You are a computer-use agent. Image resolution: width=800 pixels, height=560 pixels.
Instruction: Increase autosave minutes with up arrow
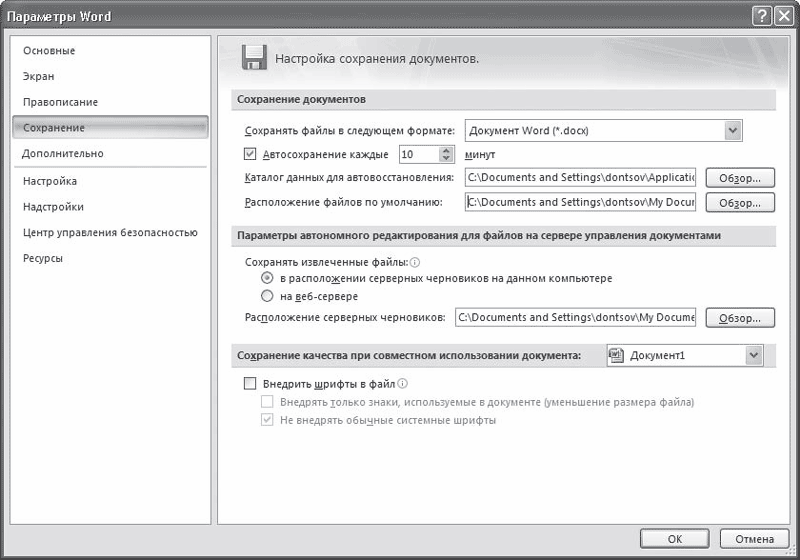pos(446,150)
